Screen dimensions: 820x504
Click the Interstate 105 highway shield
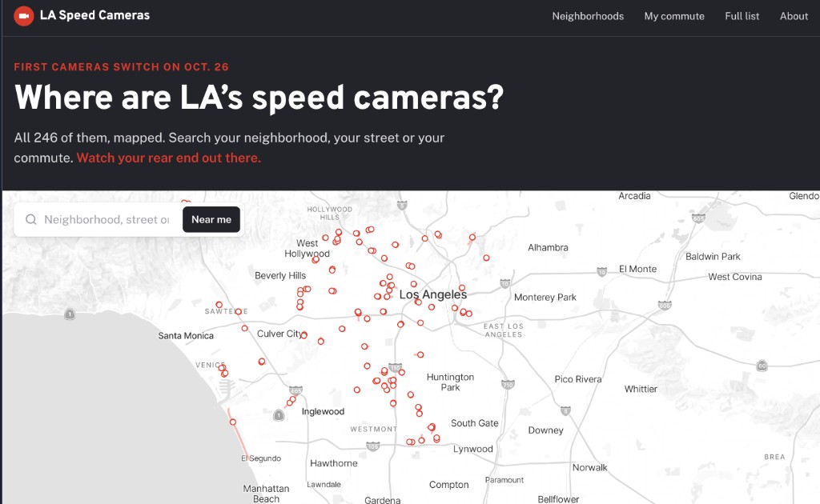tap(373, 446)
